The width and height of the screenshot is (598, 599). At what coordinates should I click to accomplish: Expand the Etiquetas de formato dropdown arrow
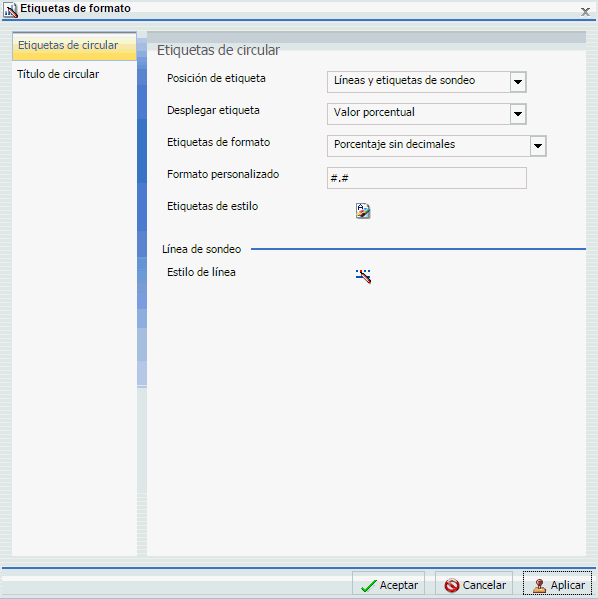point(538,146)
